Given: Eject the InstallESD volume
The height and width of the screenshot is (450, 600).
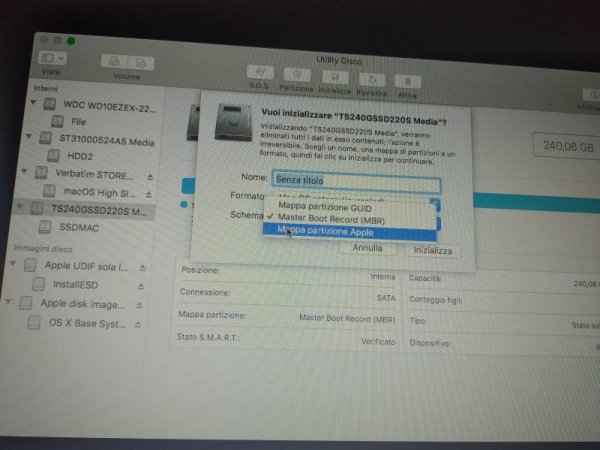Looking at the screenshot, I should tap(141, 286).
